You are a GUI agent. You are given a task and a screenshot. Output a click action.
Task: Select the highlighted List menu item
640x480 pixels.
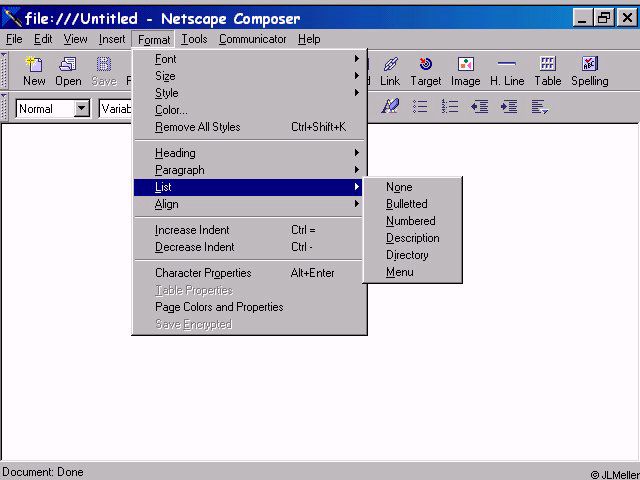tap(249, 187)
